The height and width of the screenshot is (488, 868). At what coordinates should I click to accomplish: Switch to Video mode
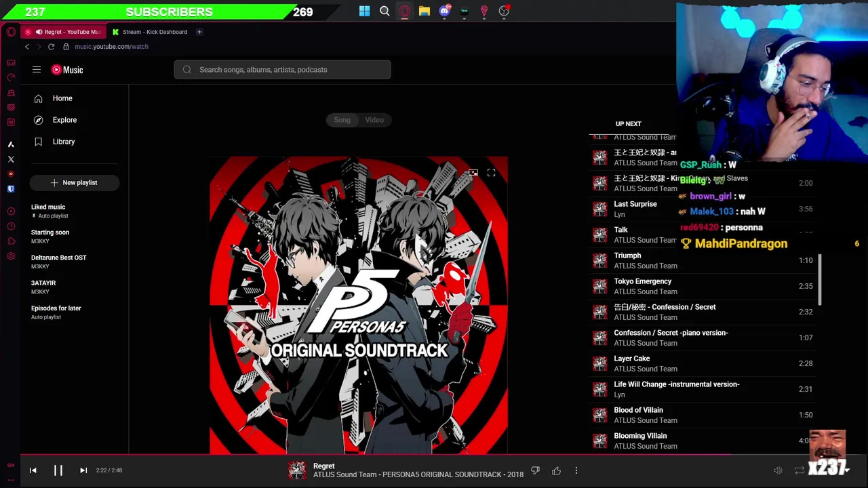[x=374, y=120]
